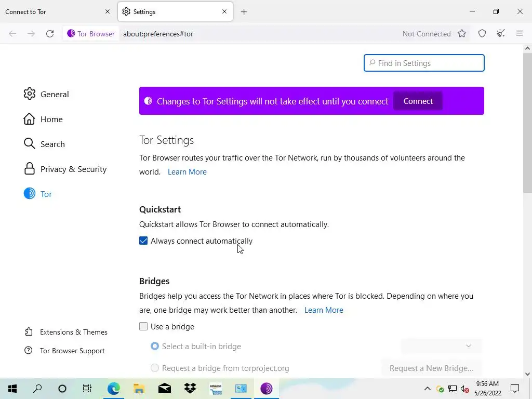Open Tor Browser Support link

coord(64,351)
